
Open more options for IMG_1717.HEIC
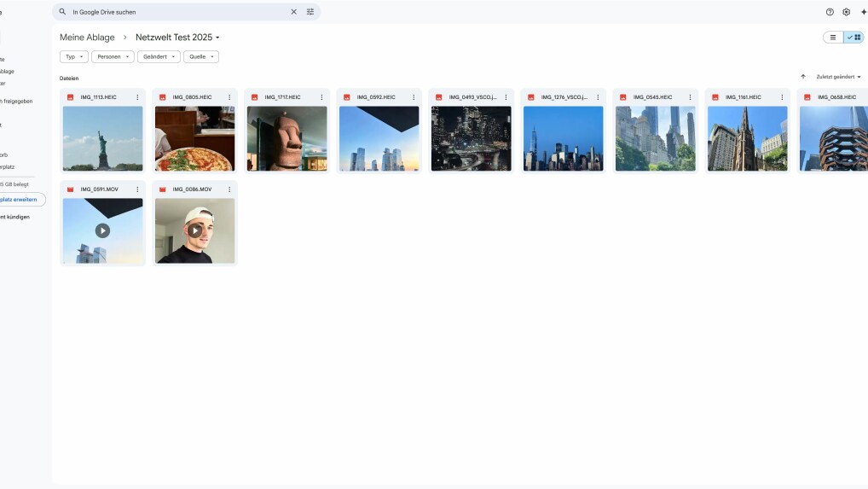click(321, 97)
